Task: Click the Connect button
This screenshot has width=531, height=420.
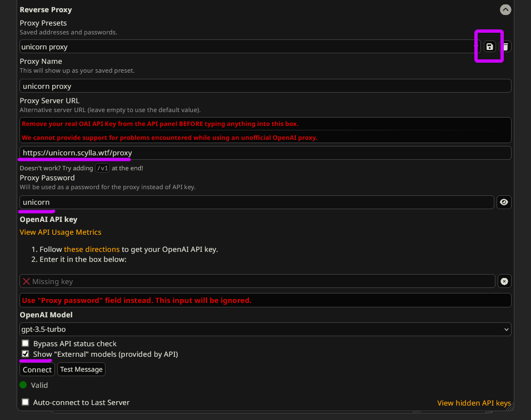Action: coord(37,370)
